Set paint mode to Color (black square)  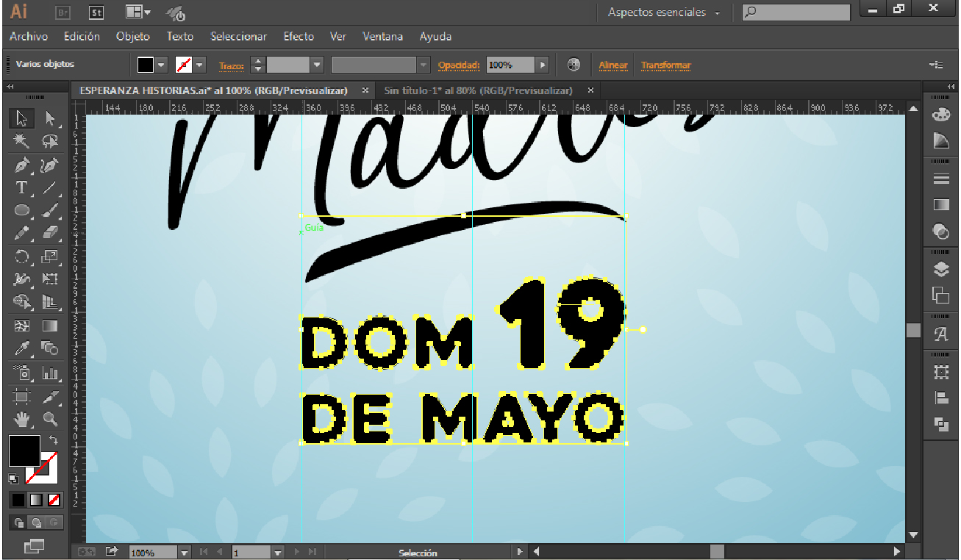(x=18, y=500)
